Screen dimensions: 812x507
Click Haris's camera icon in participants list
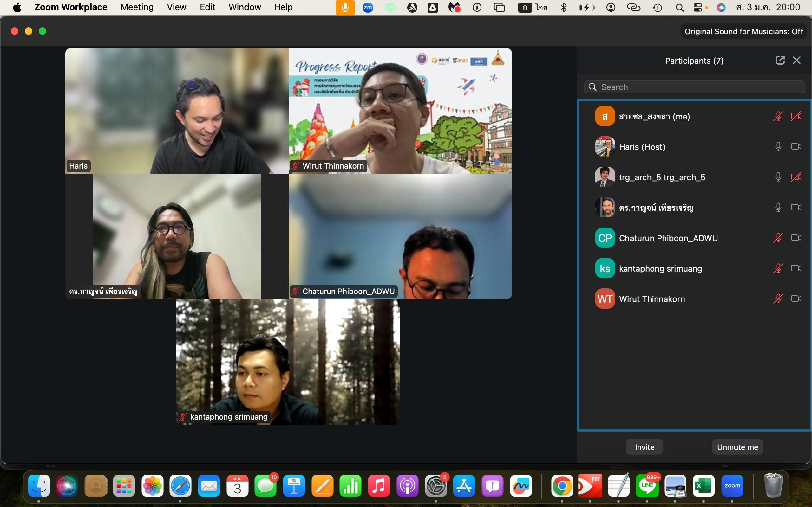[796, 146]
